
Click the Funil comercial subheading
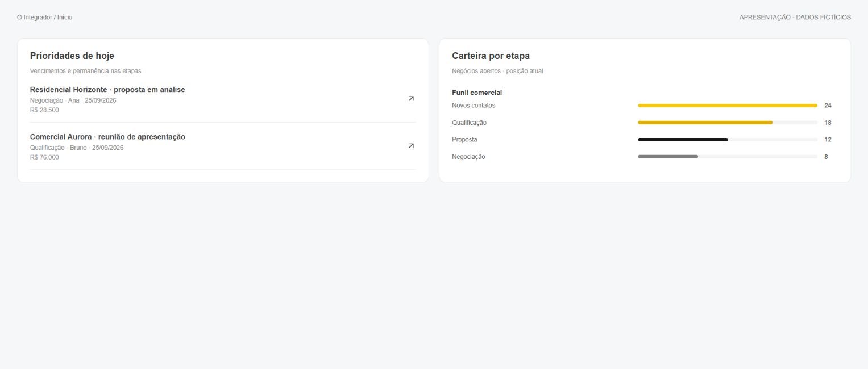coord(477,93)
